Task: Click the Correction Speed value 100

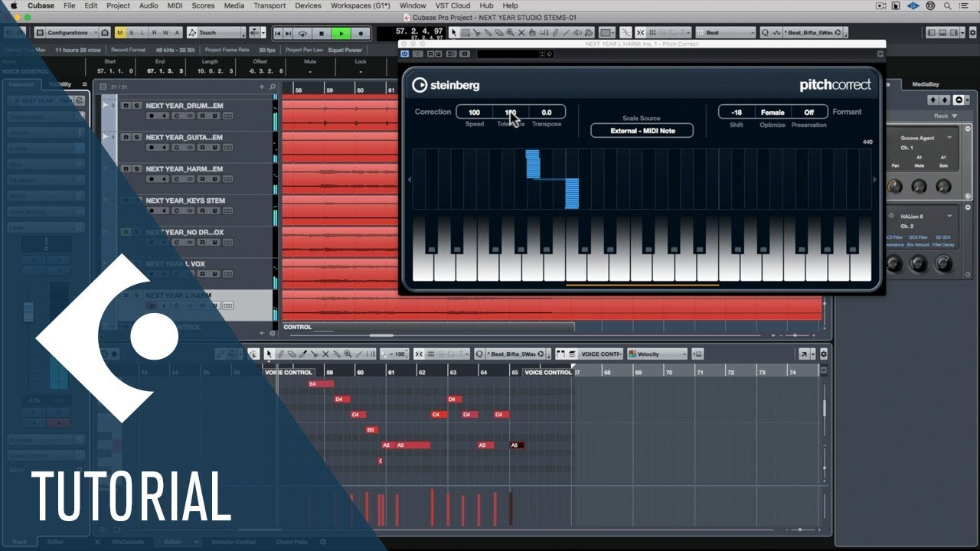Action: (x=474, y=112)
